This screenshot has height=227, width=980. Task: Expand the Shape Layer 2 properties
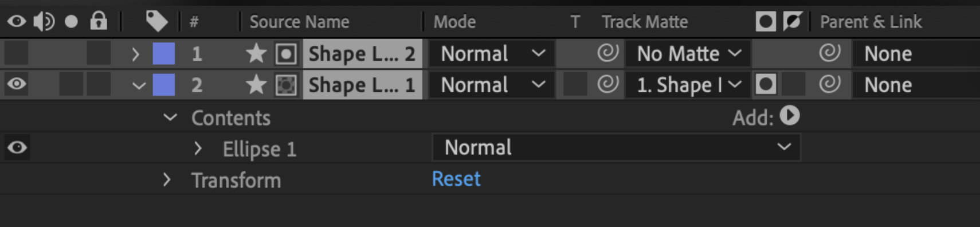[135, 54]
